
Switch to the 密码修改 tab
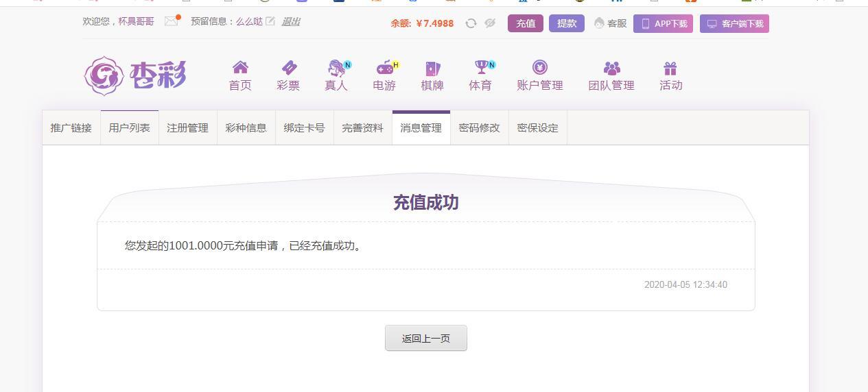(x=480, y=127)
